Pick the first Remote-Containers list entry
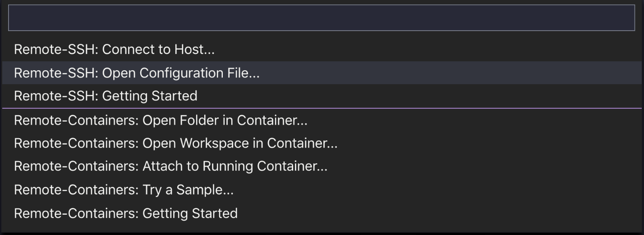 click(161, 120)
